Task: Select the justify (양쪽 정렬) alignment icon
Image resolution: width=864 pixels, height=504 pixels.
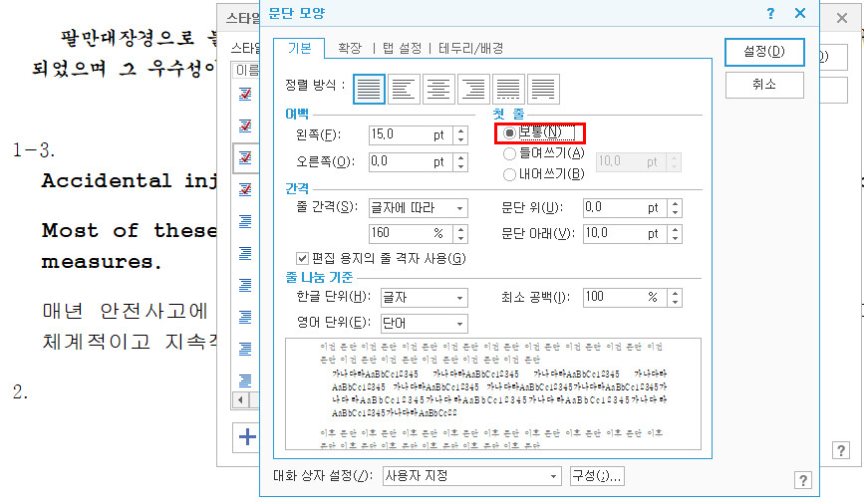Action: coord(370,88)
